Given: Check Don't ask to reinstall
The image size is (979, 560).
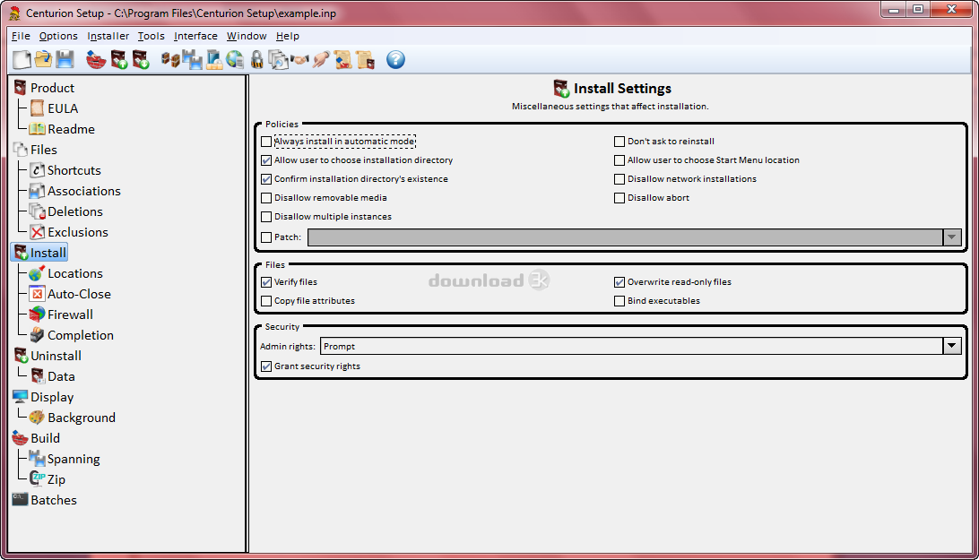Looking at the screenshot, I should [x=619, y=142].
